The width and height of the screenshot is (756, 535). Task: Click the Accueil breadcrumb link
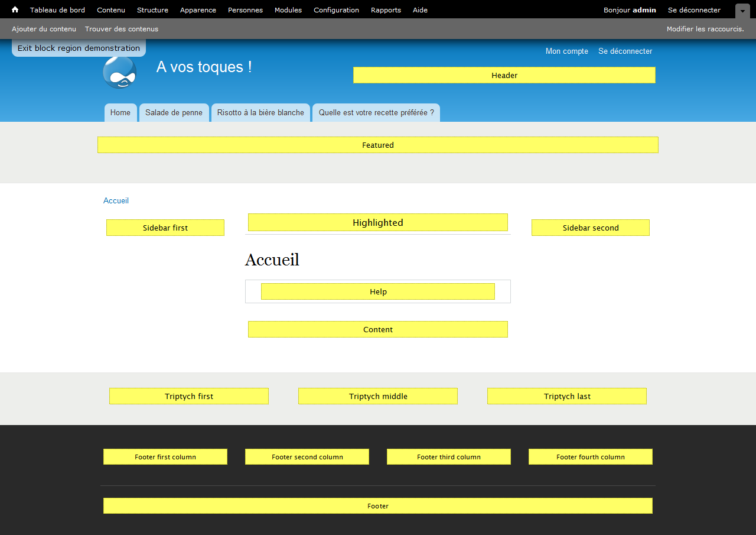tap(116, 200)
